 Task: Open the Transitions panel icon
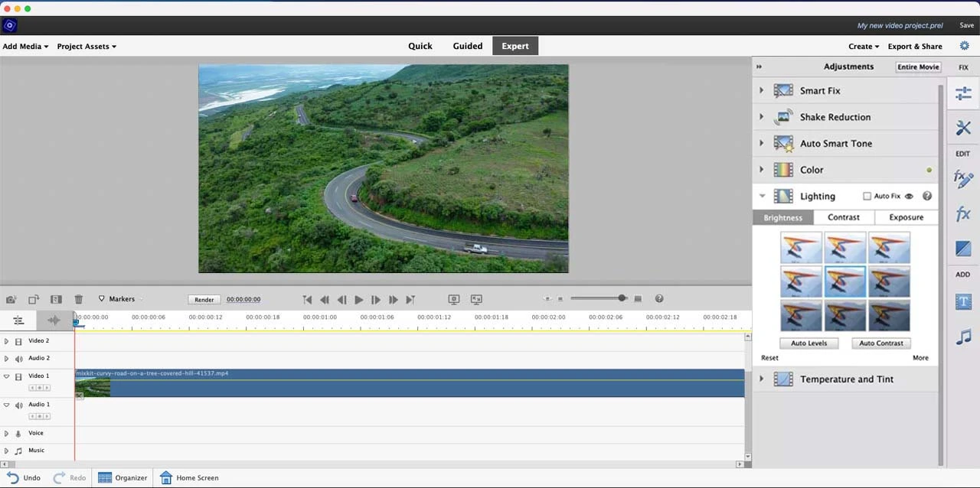coord(962,248)
